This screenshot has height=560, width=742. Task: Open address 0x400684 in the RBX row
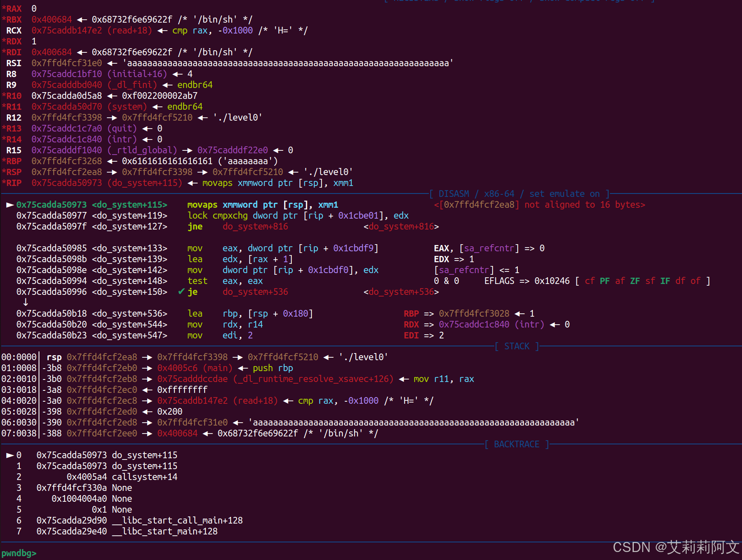click(51, 19)
